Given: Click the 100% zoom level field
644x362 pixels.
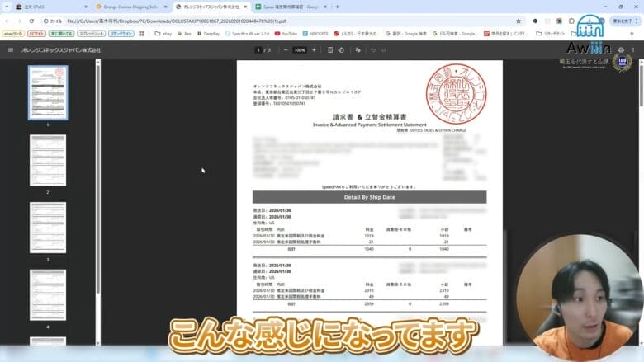Looking at the screenshot, I should (x=300, y=50).
